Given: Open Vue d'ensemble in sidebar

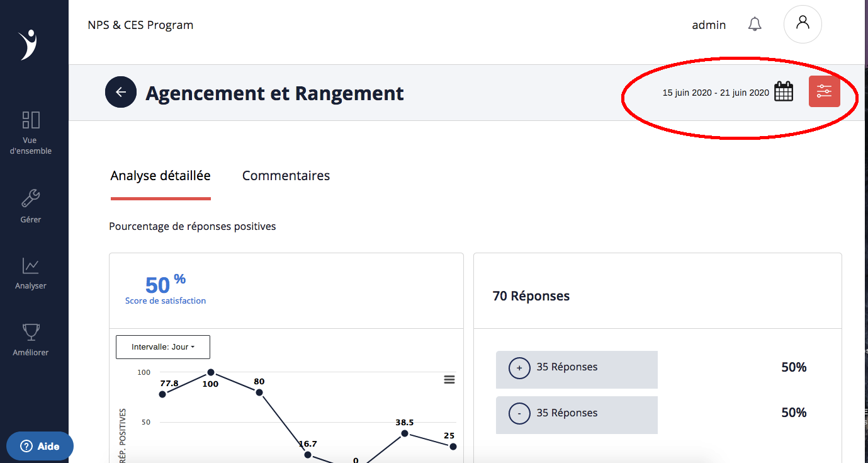Looking at the screenshot, I should click(31, 133).
